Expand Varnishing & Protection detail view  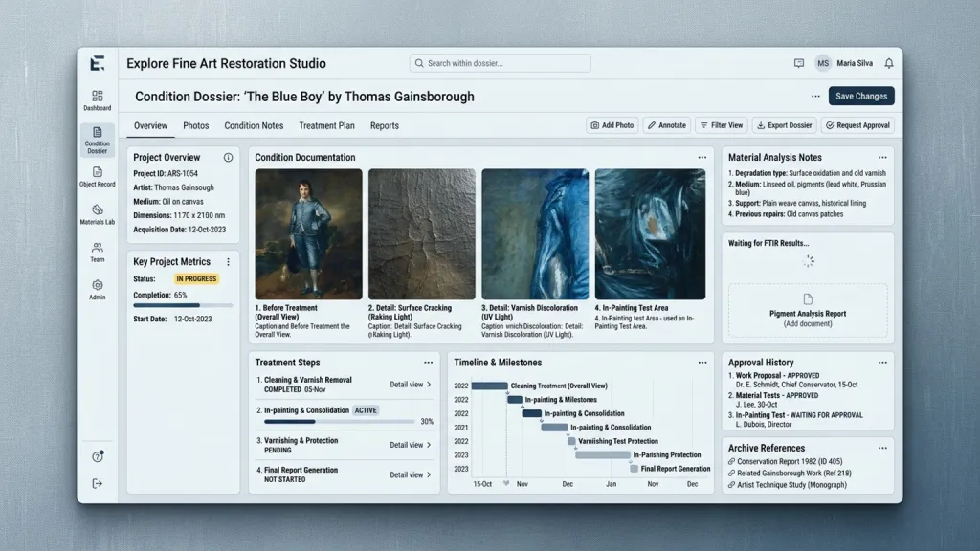click(411, 445)
